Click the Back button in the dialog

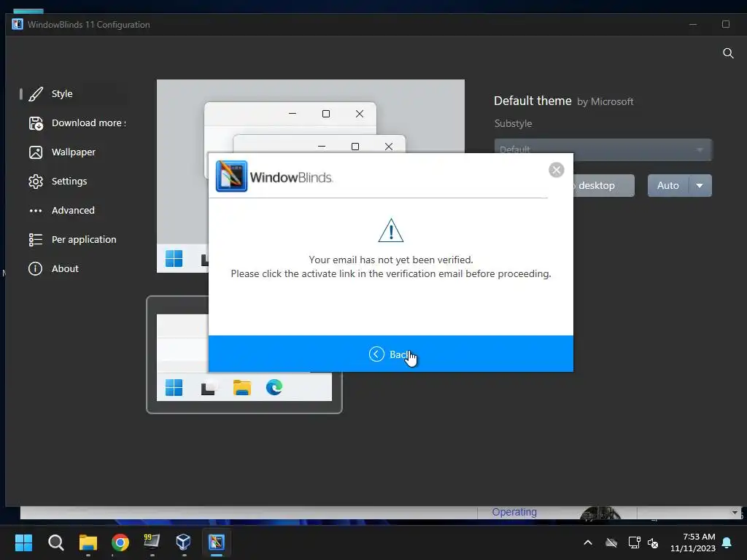coord(391,354)
